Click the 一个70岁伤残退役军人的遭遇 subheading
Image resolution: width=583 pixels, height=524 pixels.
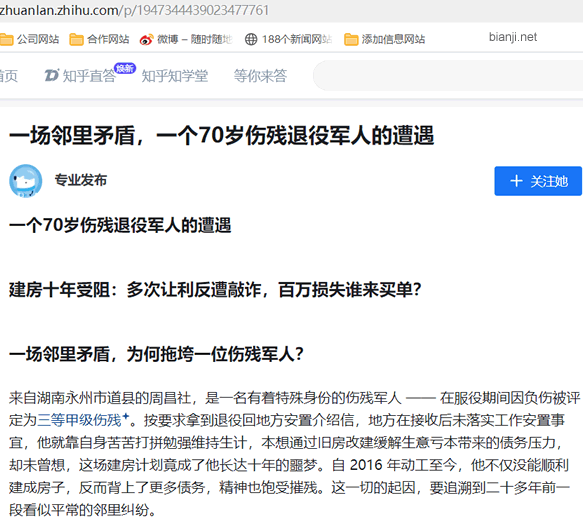120,225
